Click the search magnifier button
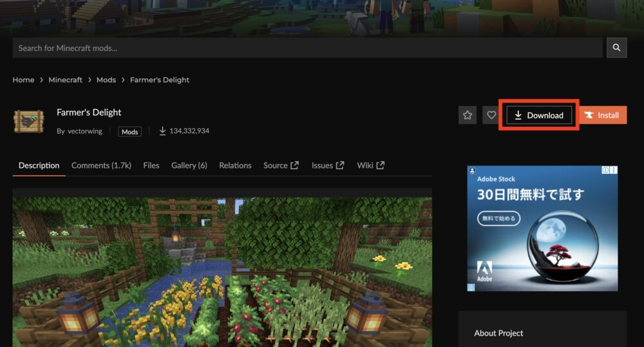The width and height of the screenshot is (644, 347). 616,48
